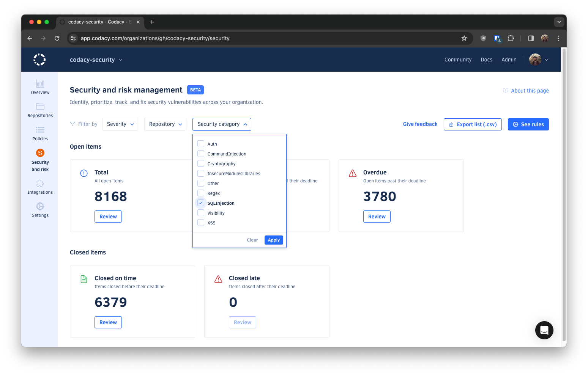This screenshot has height=375, width=588.
Task: Toggle the browser side panel icon
Action: pos(531,38)
